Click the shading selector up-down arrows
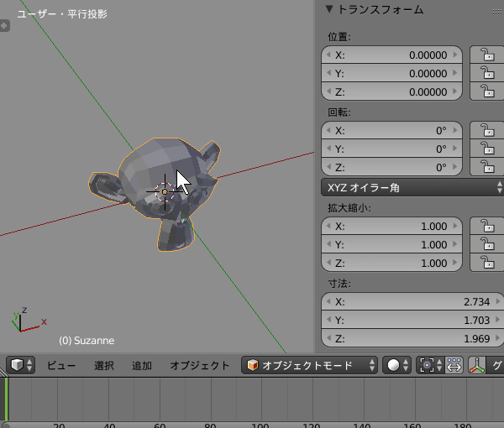Viewport: 504px width, 428px height. (x=406, y=365)
